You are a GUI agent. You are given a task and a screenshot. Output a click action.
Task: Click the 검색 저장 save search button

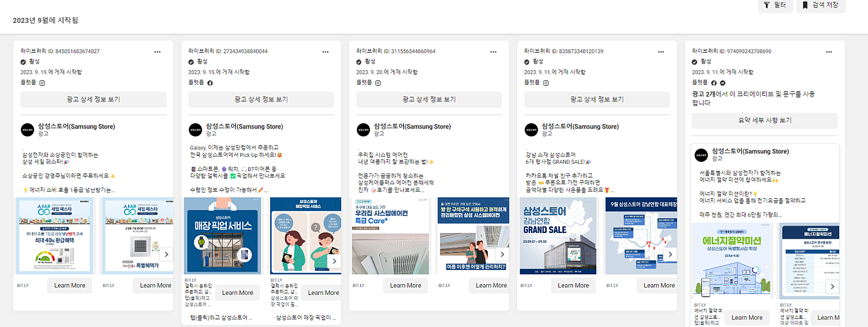click(820, 5)
